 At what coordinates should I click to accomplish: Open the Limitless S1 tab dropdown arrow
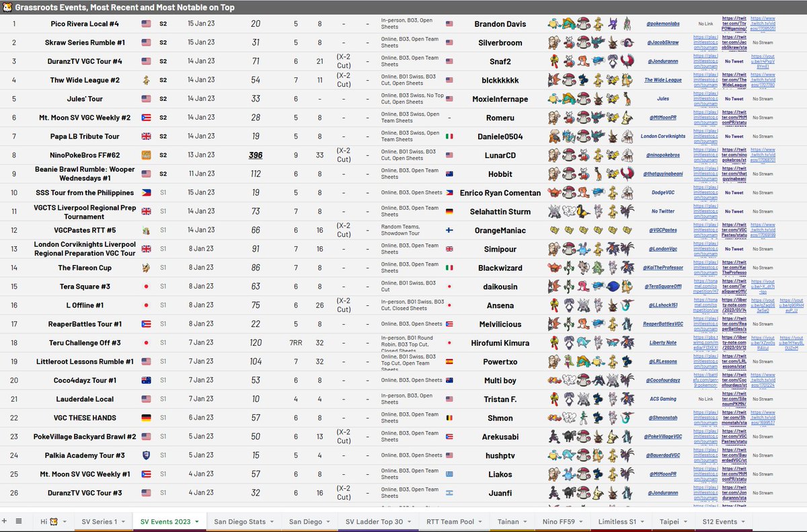pyautogui.click(x=644, y=522)
